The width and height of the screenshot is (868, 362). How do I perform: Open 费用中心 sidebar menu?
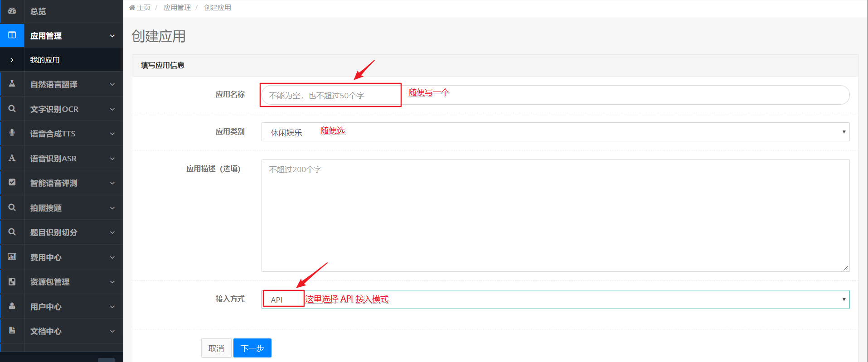point(62,257)
